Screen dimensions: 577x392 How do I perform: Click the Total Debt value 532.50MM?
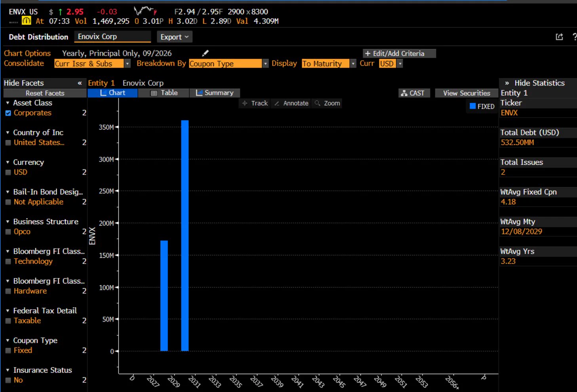point(517,143)
